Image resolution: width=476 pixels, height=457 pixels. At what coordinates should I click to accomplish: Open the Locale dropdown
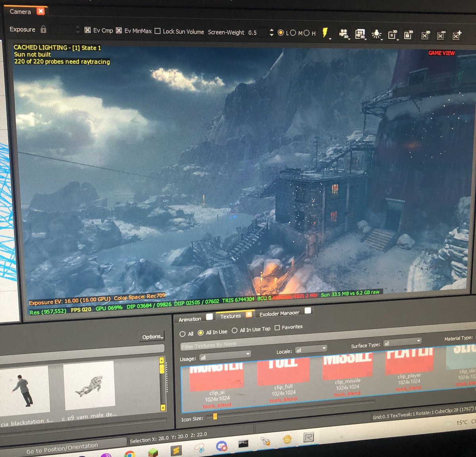(311, 349)
